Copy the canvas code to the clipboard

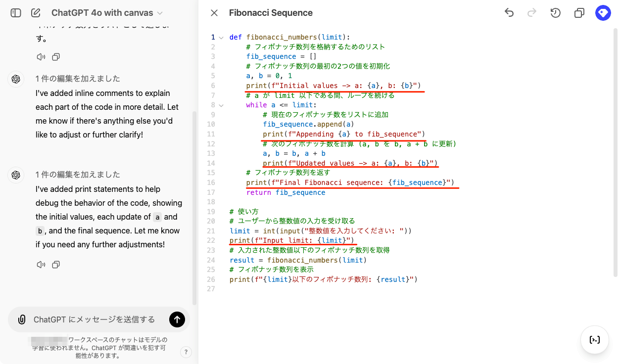pyautogui.click(x=579, y=13)
